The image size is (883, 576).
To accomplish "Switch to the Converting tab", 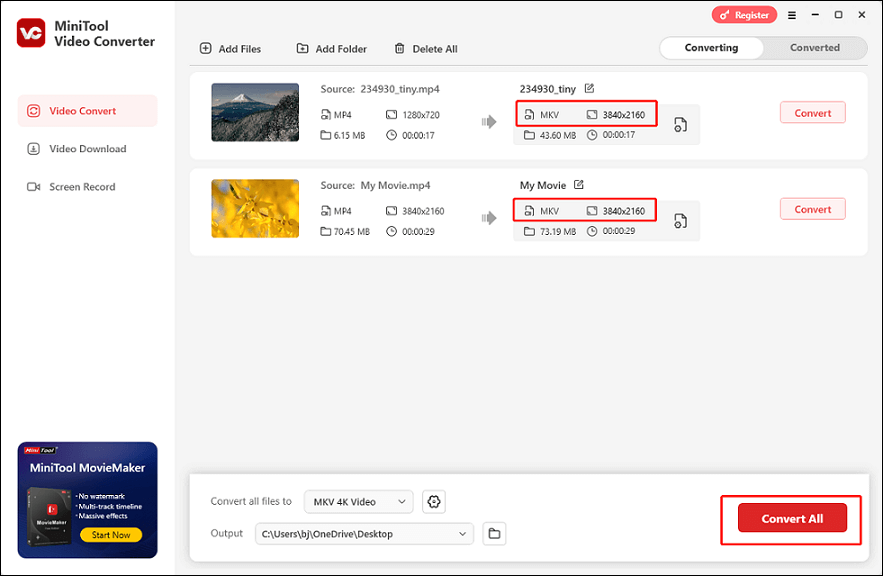I will [711, 48].
